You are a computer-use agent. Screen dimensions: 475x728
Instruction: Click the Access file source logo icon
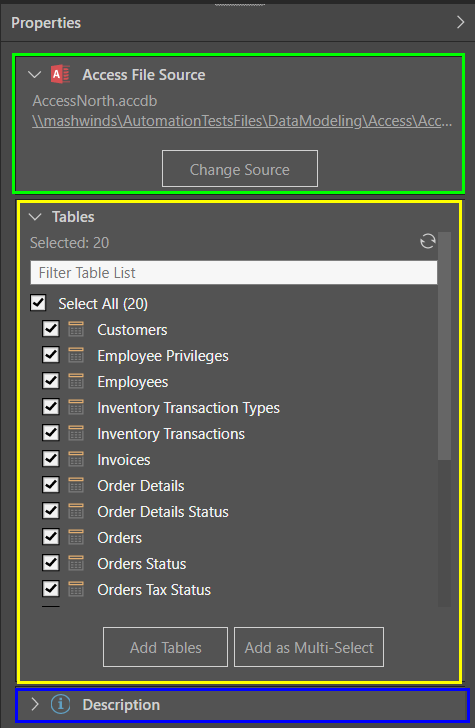tap(60, 74)
